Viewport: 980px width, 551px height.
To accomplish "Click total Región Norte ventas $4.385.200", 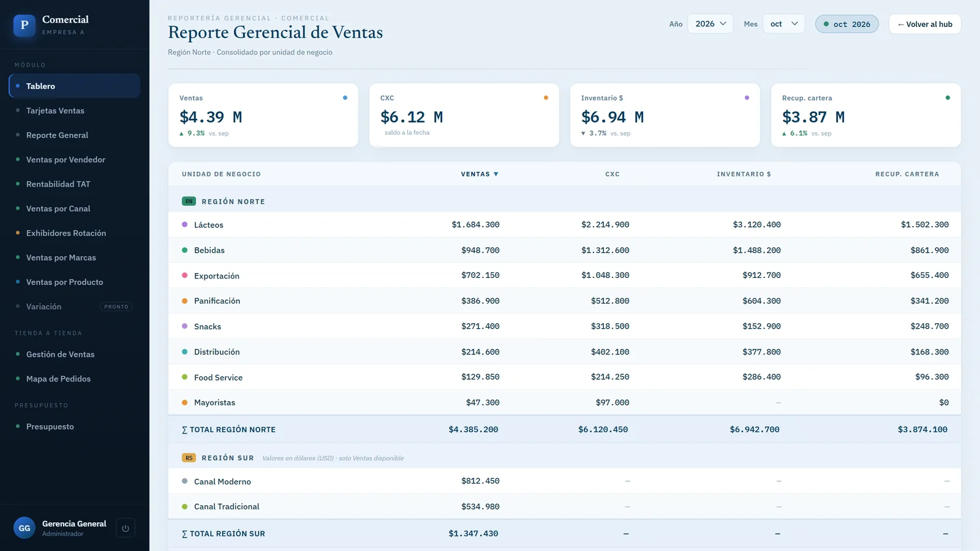I will pyautogui.click(x=473, y=430).
